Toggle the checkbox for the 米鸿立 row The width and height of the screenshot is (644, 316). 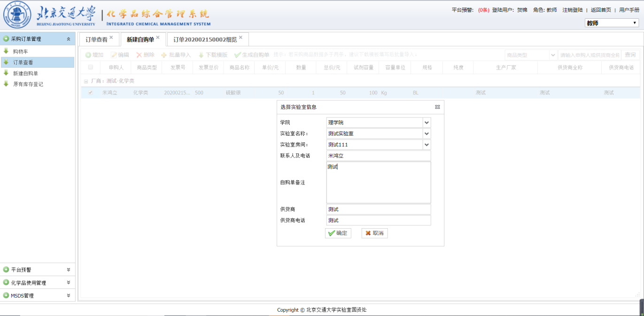coord(91,93)
